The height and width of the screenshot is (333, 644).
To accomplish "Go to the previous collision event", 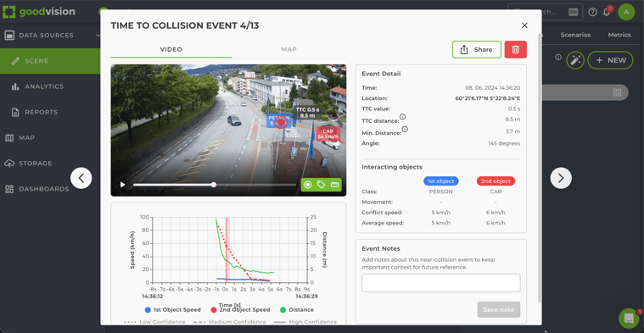I will [x=81, y=178].
